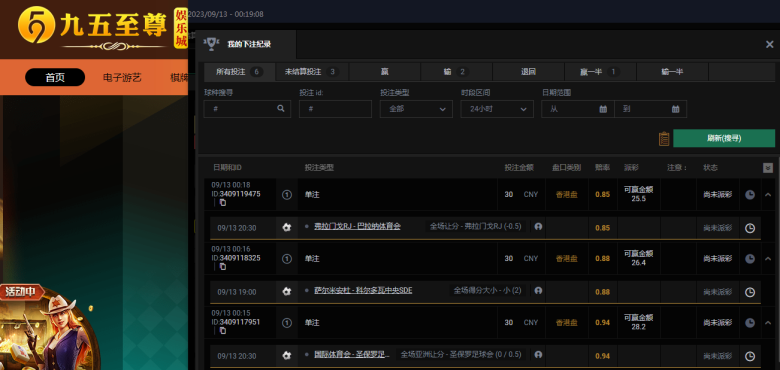Image resolution: width=780 pixels, height=370 pixels.
Task: Close the 我的下注纪录 panel
Action: [x=769, y=44]
